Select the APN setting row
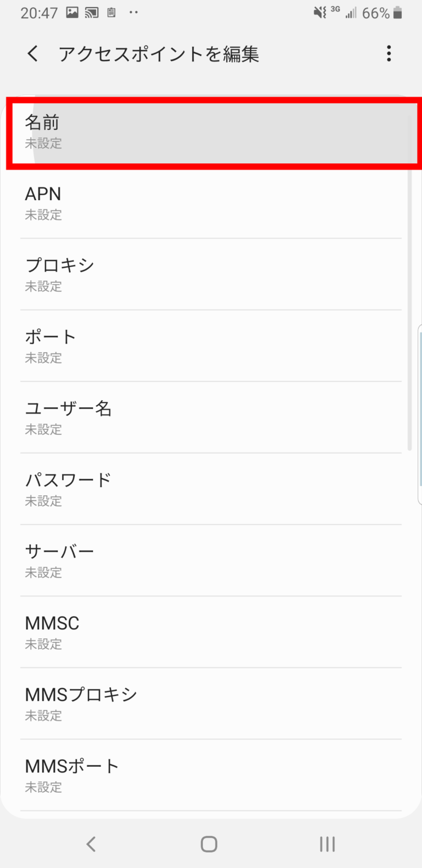 click(211, 203)
